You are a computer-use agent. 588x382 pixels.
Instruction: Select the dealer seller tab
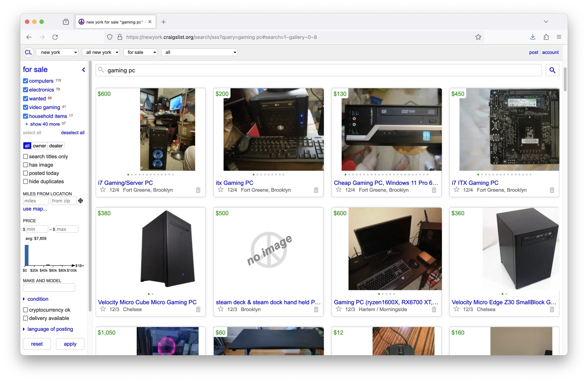(56, 146)
